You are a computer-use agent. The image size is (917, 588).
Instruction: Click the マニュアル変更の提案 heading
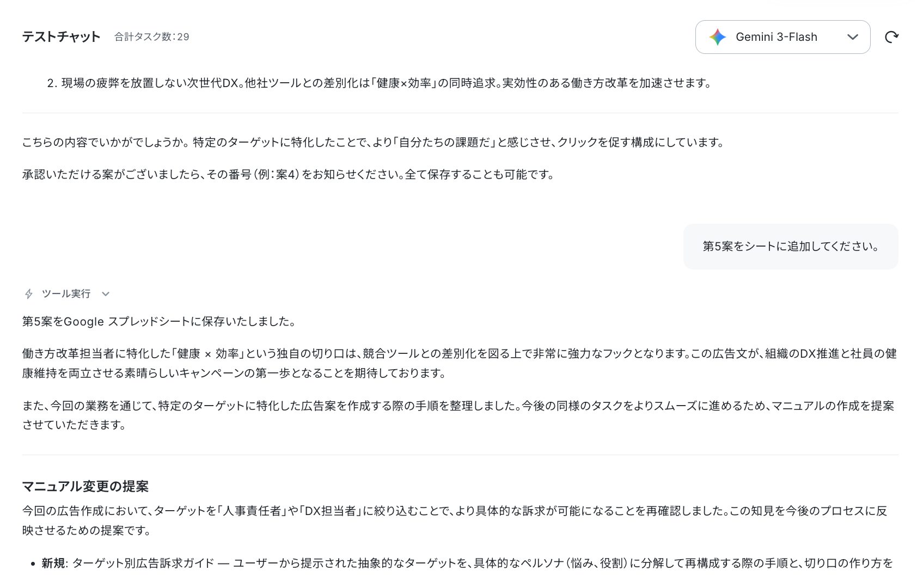85,486
